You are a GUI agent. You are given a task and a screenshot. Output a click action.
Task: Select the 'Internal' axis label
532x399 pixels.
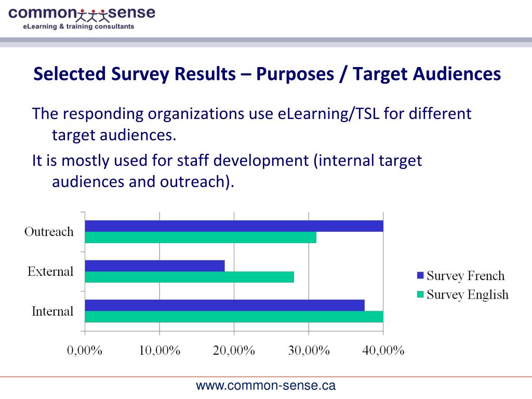pos(52,311)
